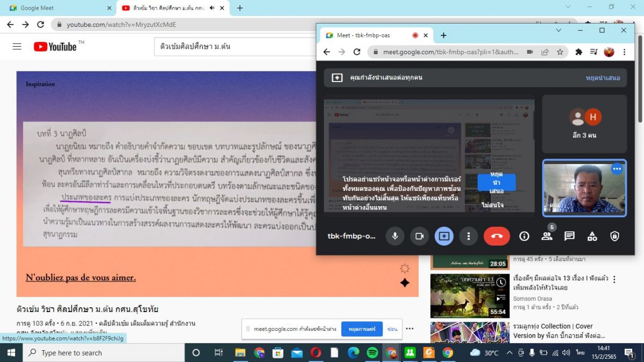Toggle the present screen button in Meet
Screen dimensions: 644x362
(x=444, y=236)
